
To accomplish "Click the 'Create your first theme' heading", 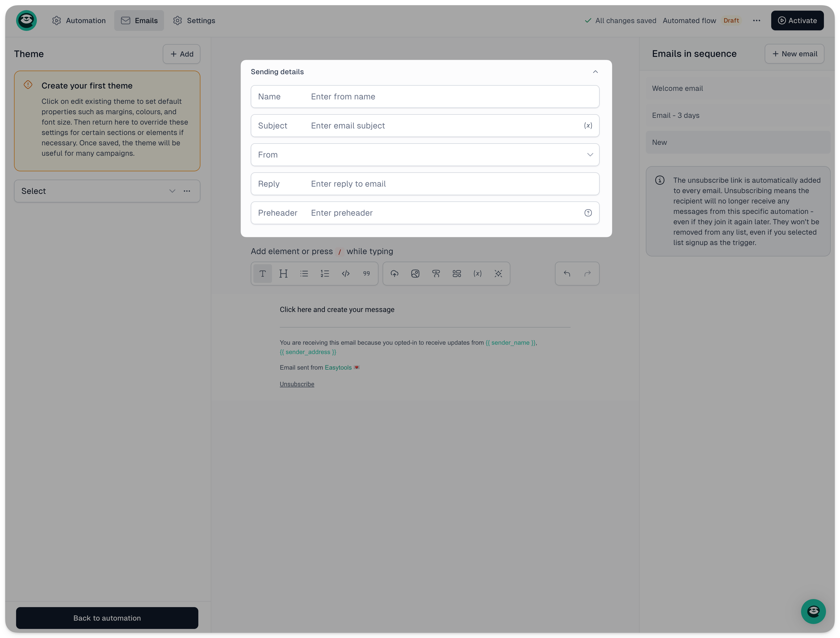I will click(87, 86).
